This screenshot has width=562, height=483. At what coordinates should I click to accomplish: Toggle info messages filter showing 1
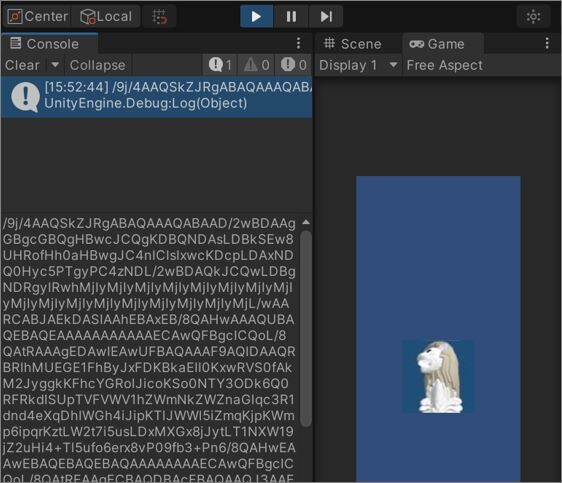[x=220, y=65]
